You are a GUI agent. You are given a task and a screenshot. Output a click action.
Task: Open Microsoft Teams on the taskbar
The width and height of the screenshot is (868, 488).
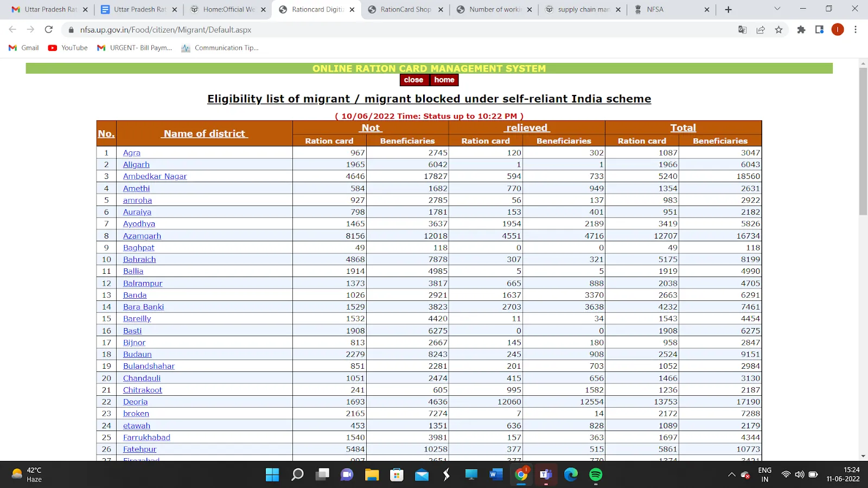(x=546, y=474)
